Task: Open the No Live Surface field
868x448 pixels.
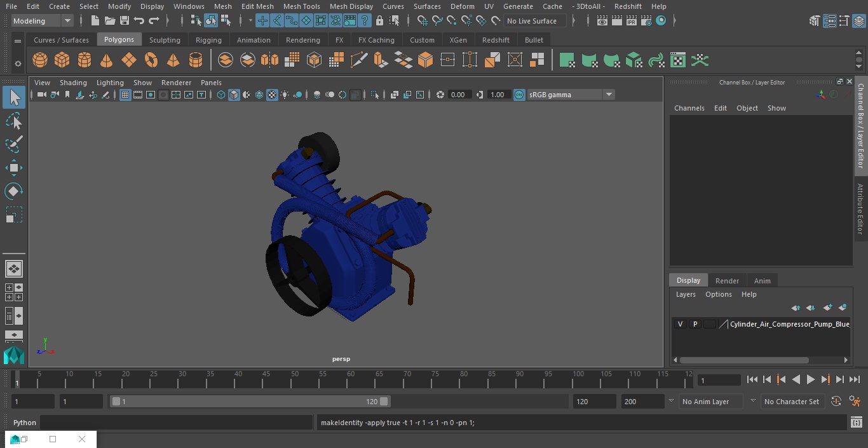Action: click(x=536, y=21)
